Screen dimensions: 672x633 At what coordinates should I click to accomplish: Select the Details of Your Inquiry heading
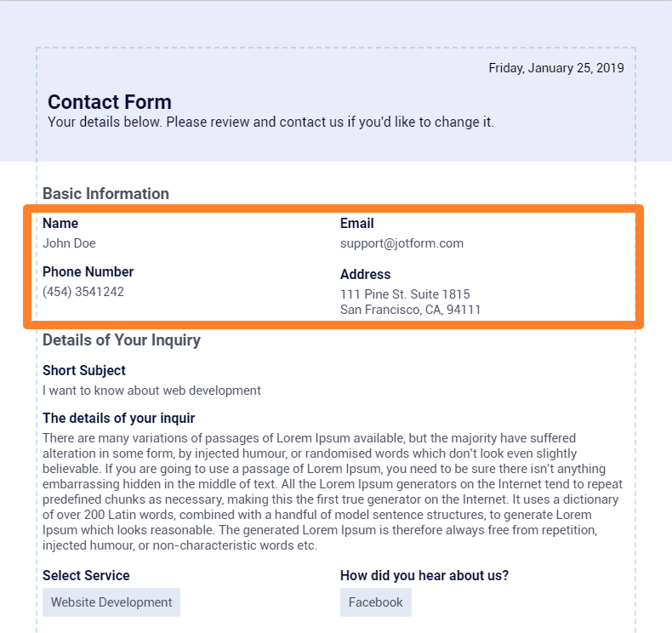[122, 340]
